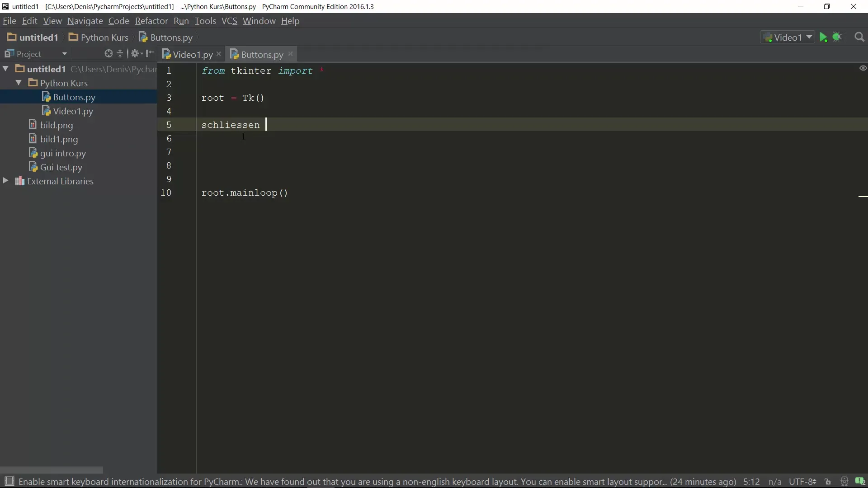Run the Video1 configuration with green play button
This screenshot has height=488, width=868.
point(823,38)
